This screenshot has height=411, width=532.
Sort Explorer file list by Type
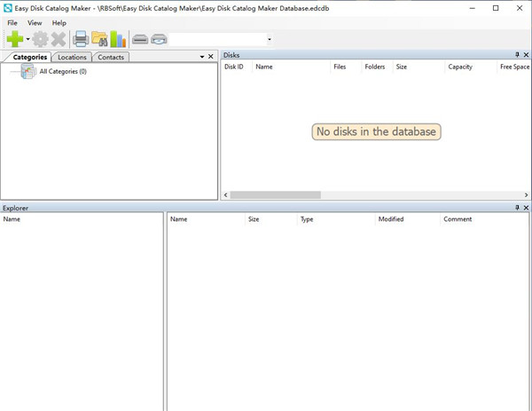[x=336, y=219]
